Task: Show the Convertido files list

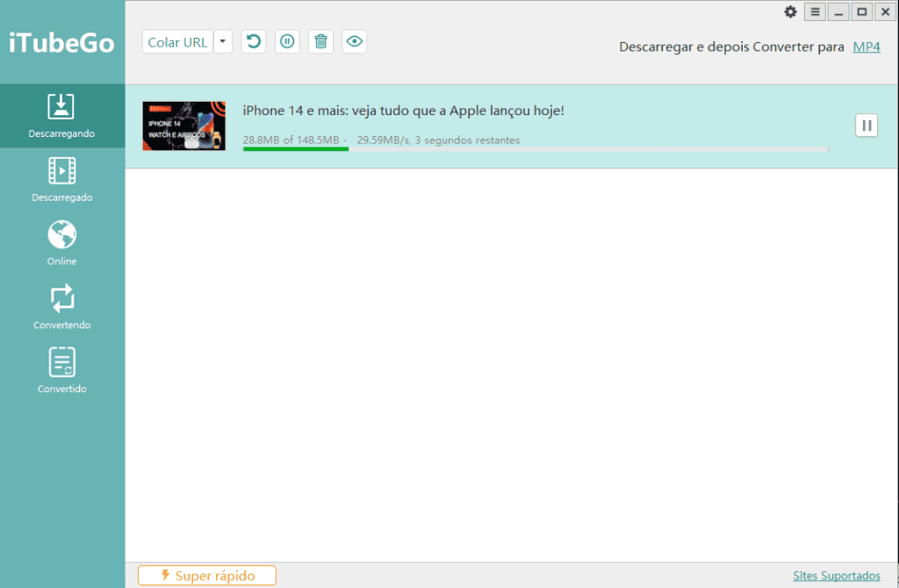Action: tap(61, 370)
